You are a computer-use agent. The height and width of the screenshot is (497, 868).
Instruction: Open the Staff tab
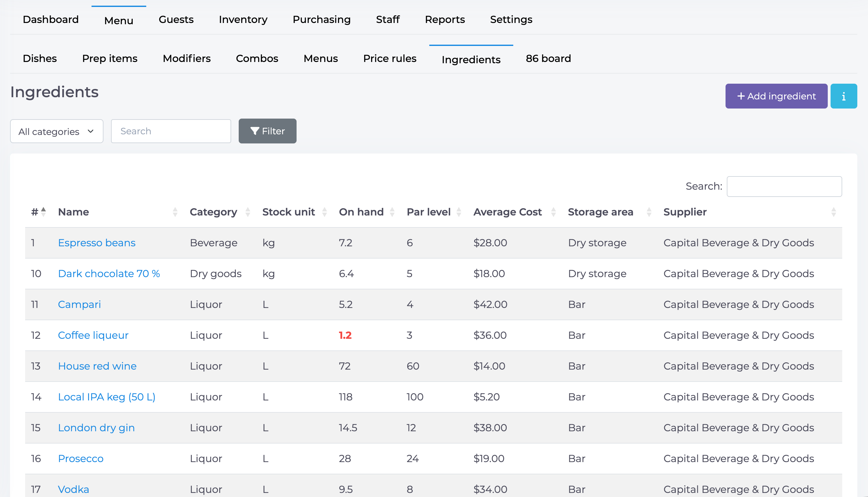point(387,20)
